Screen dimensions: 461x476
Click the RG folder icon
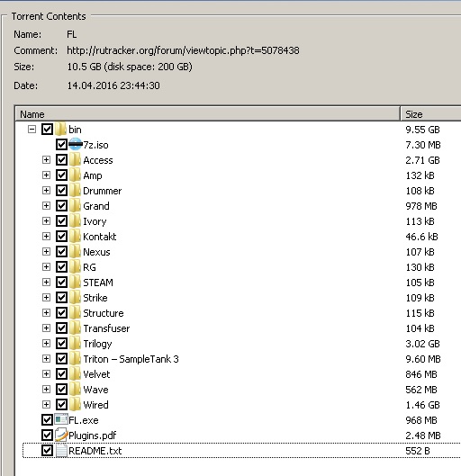point(75,267)
